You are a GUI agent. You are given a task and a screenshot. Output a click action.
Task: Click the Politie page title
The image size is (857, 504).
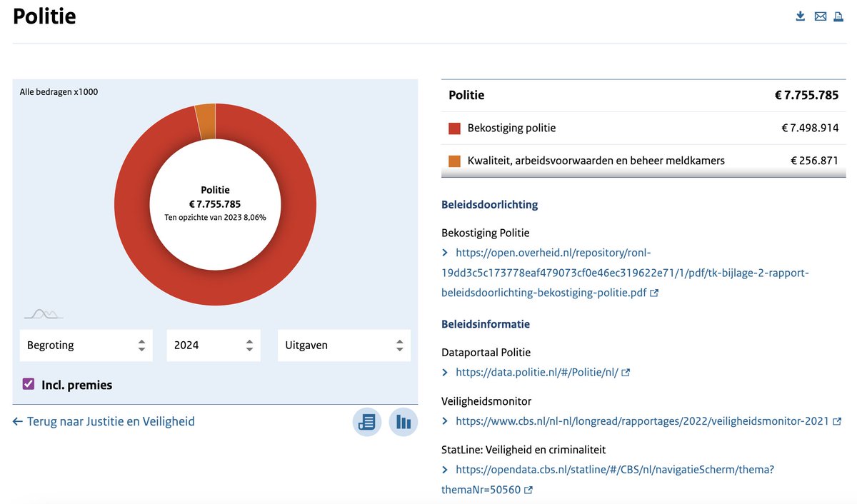coord(44,16)
